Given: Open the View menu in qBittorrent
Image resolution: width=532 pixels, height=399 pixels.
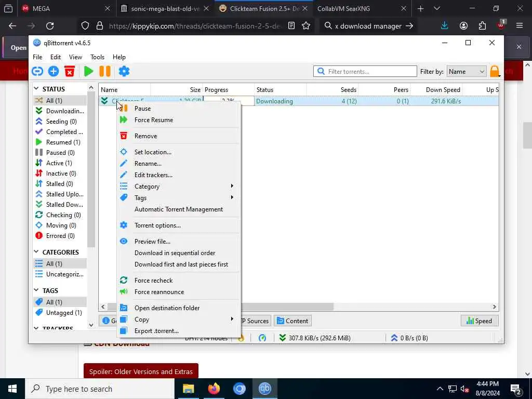Looking at the screenshot, I should pyautogui.click(x=75, y=57).
